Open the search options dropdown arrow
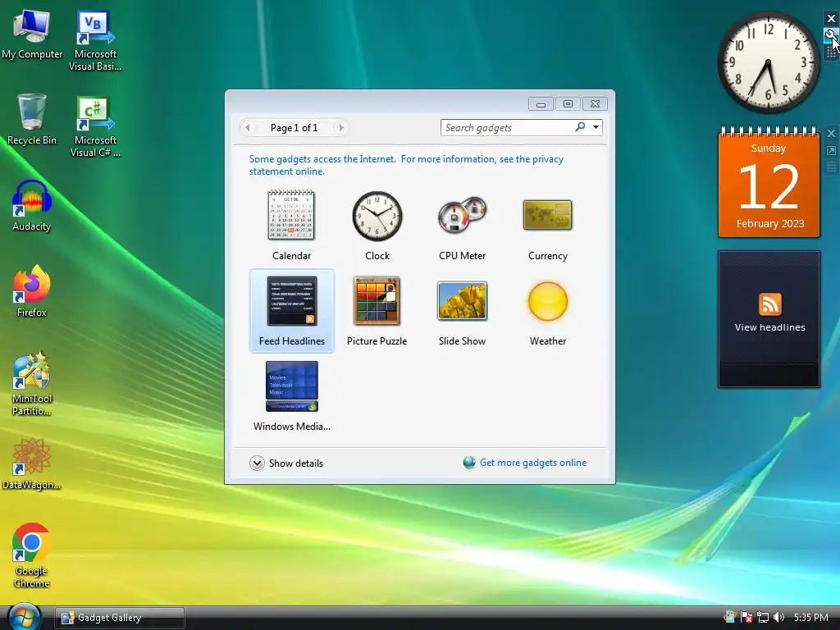Viewport: 840px width, 630px height. tap(596, 127)
